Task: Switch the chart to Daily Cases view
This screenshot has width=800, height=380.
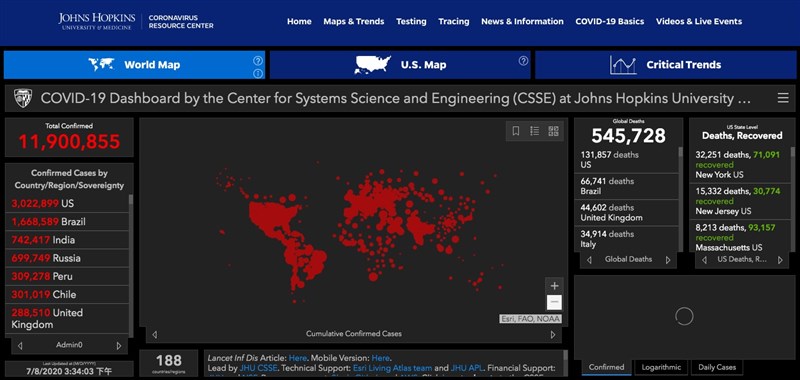Action: tap(717, 367)
